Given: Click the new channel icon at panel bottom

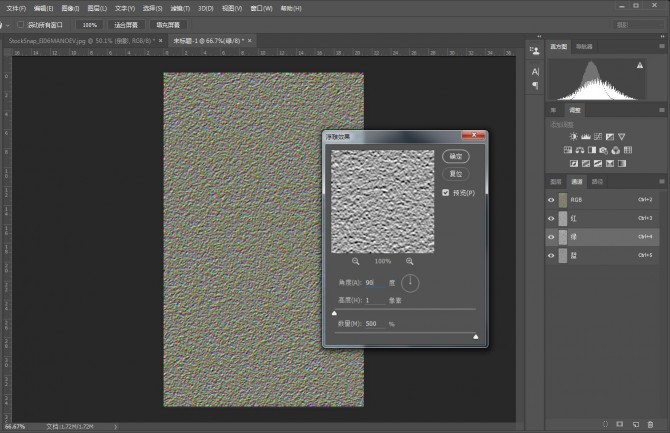Looking at the screenshot, I should click(x=634, y=424).
